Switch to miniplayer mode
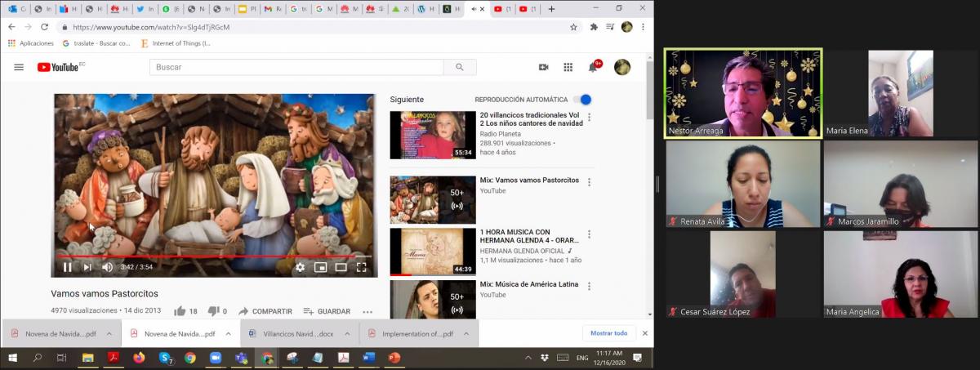This screenshot has width=980, height=370. pyautogui.click(x=320, y=267)
